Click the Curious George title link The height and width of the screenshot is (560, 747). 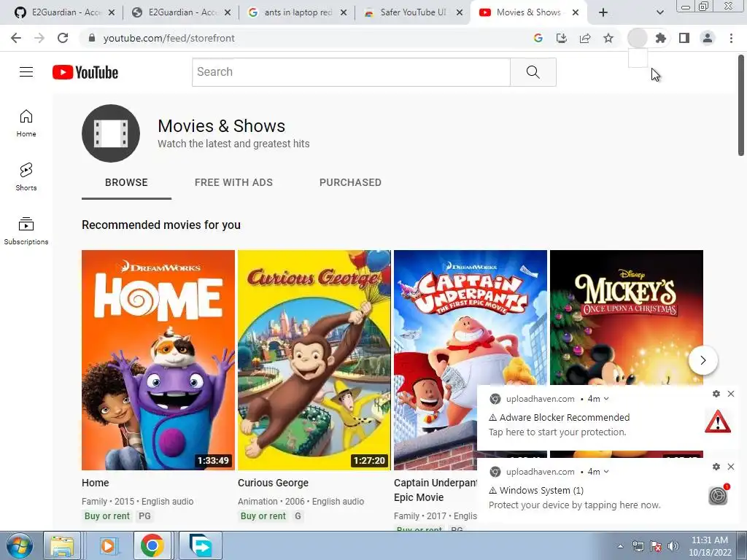273,483
